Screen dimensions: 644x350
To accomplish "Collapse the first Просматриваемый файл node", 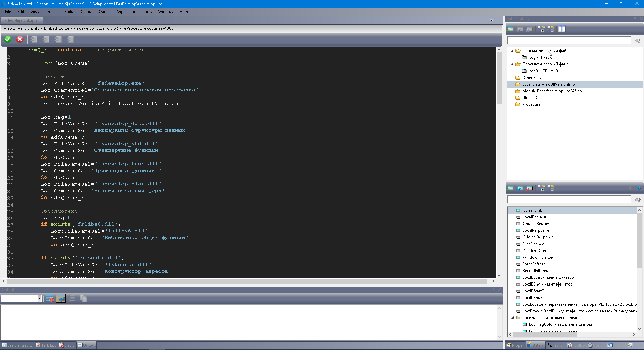I will tap(512, 51).
